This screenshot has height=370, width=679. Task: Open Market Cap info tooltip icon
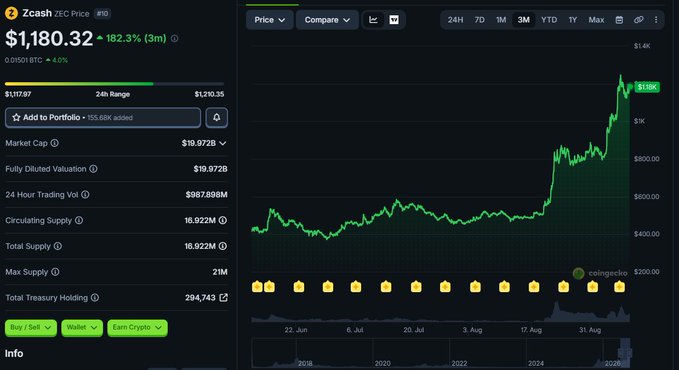point(55,143)
